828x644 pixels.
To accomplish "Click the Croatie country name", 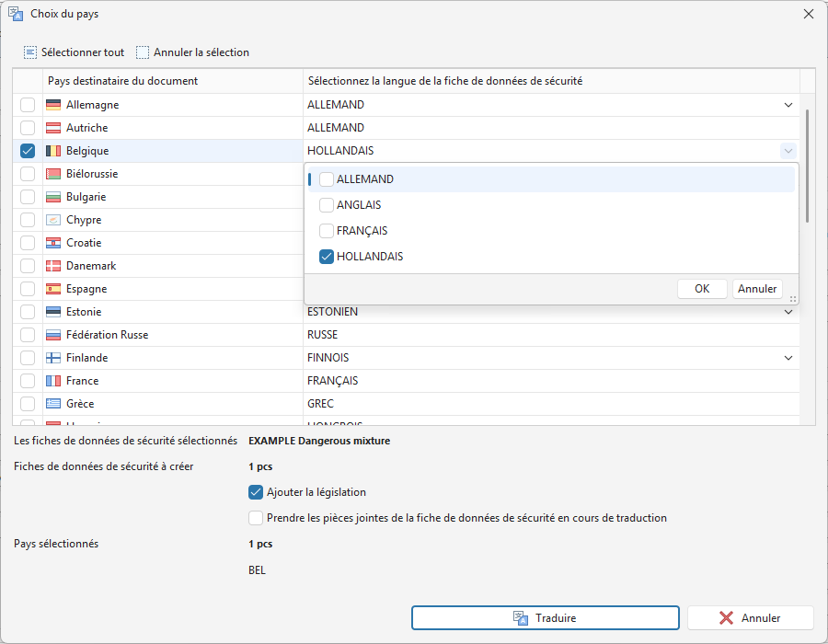I will pos(84,243).
